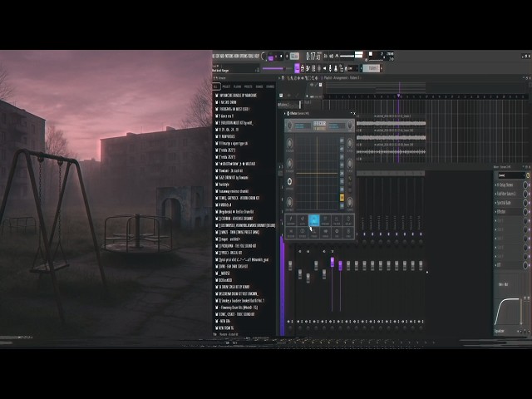Select the top audio clip in playlist
The width and height of the screenshot is (532, 399).
(x=391, y=123)
